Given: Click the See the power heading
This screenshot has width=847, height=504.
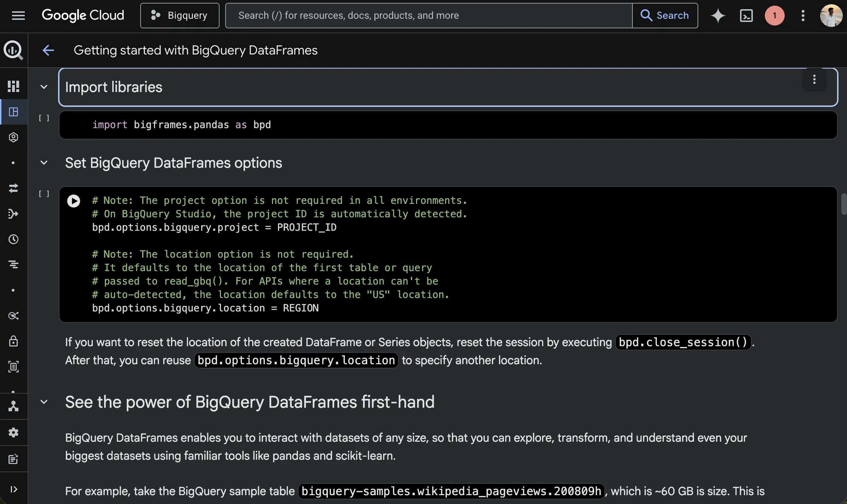Looking at the screenshot, I should (x=250, y=402).
